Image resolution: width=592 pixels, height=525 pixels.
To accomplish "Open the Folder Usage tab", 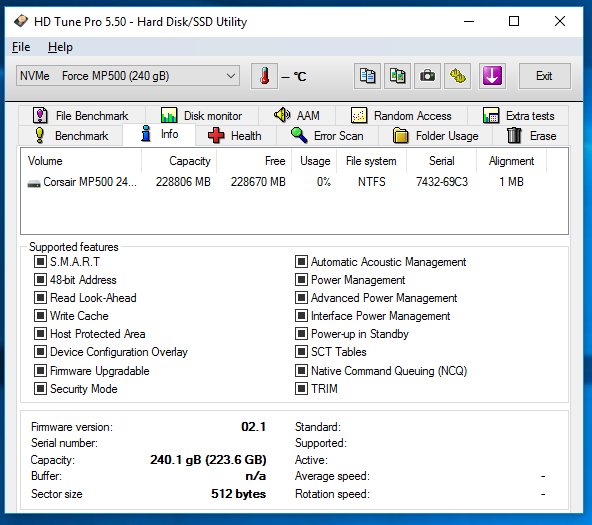I will 435,135.
